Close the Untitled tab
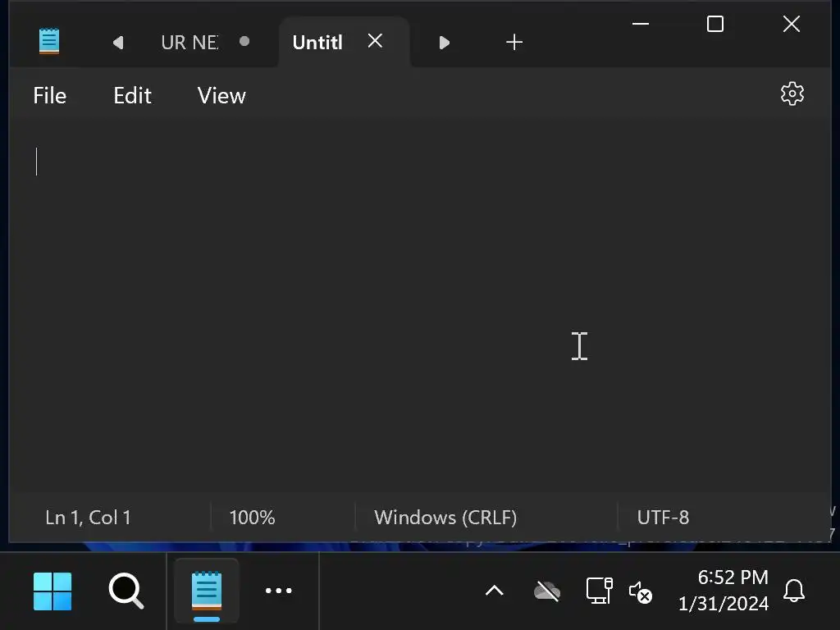840x630 pixels. tap(375, 41)
